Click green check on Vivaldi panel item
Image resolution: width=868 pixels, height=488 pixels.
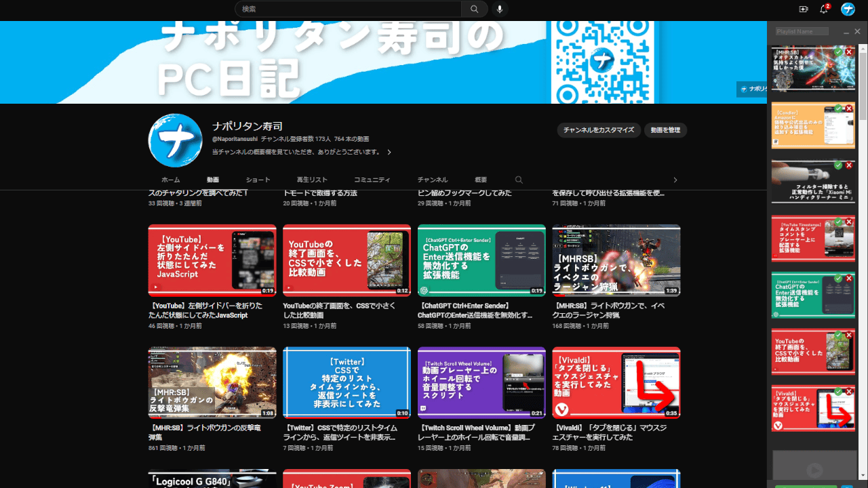coord(839,392)
